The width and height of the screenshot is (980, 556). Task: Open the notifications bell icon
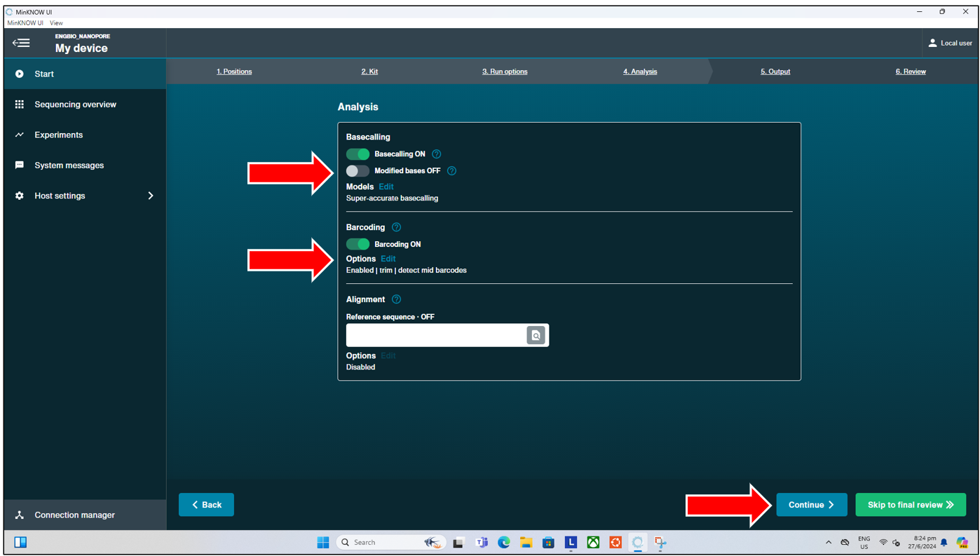coord(944,543)
